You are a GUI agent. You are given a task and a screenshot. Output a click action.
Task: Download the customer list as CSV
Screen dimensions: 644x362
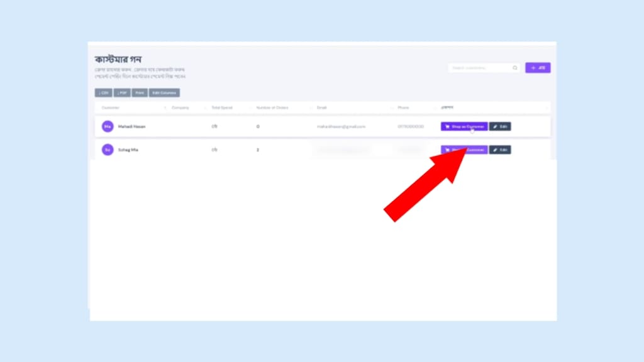[103, 93]
